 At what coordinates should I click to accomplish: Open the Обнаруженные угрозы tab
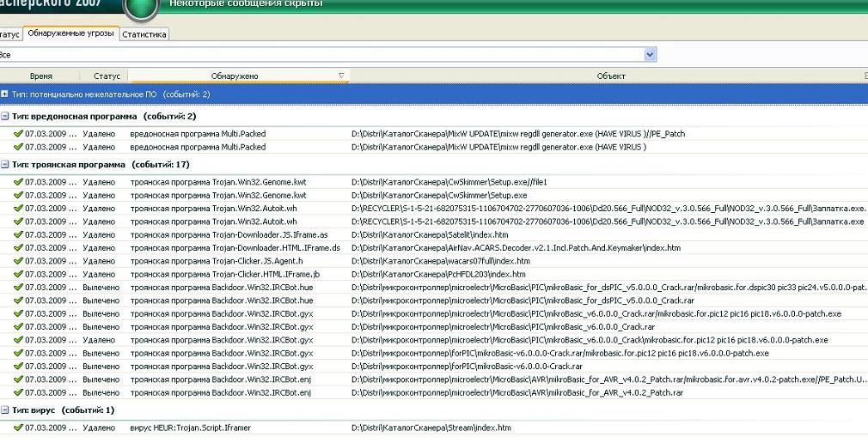70,33
